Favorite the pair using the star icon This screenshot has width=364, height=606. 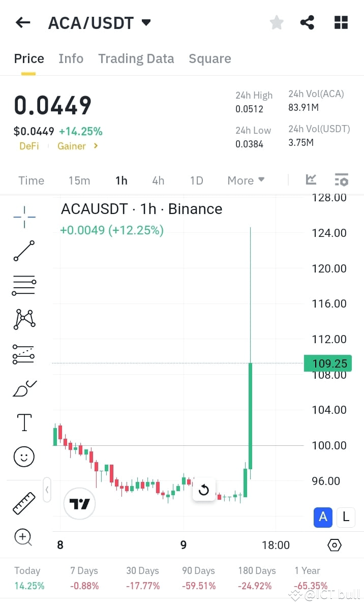pos(277,22)
